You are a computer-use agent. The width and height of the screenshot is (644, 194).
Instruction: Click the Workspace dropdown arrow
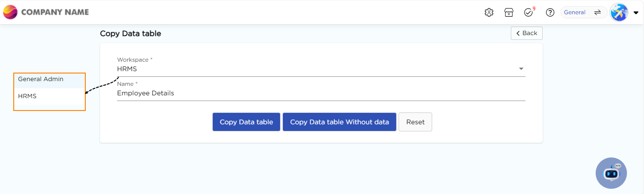tap(521, 69)
